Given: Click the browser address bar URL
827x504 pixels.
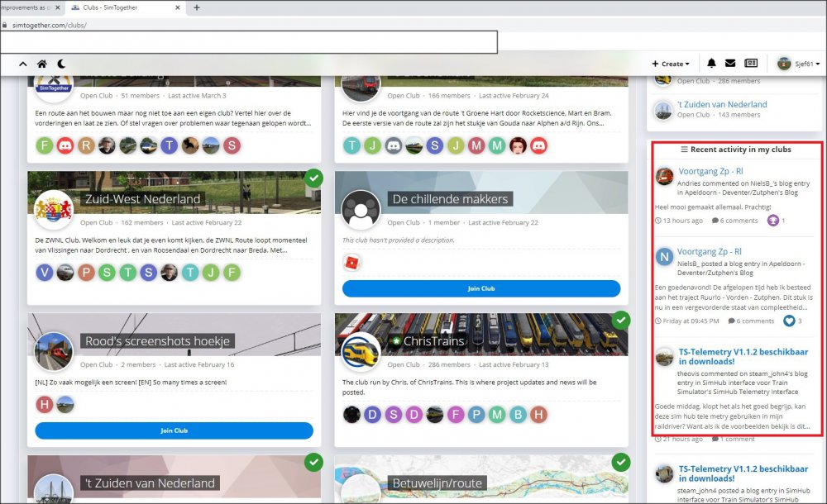Looking at the screenshot, I should (50, 26).
